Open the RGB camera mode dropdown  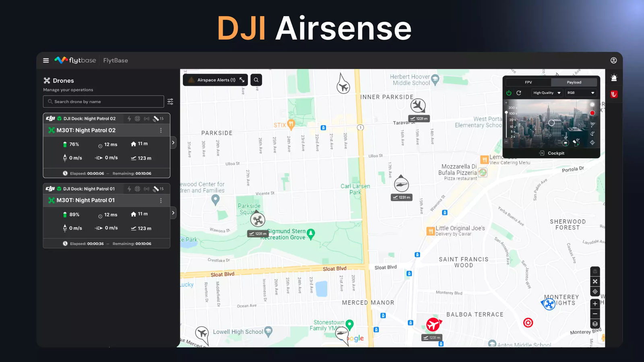click(581, 93)
